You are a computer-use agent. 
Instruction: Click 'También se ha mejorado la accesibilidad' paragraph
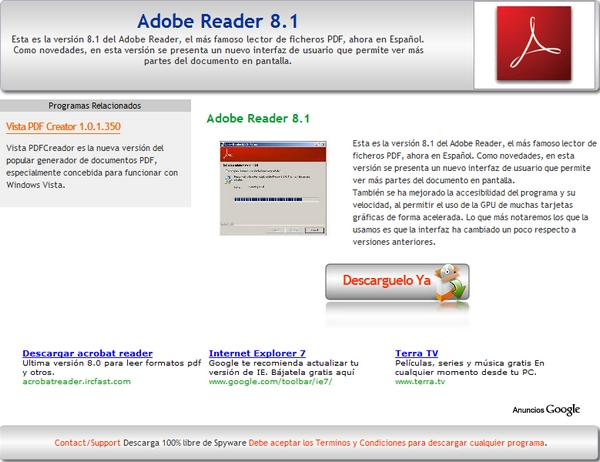point(470,217)
